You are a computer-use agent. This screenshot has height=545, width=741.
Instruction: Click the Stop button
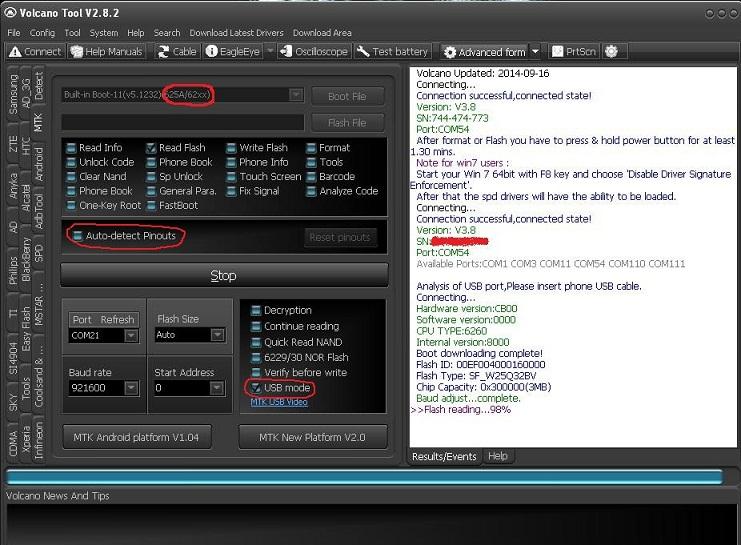224,275
